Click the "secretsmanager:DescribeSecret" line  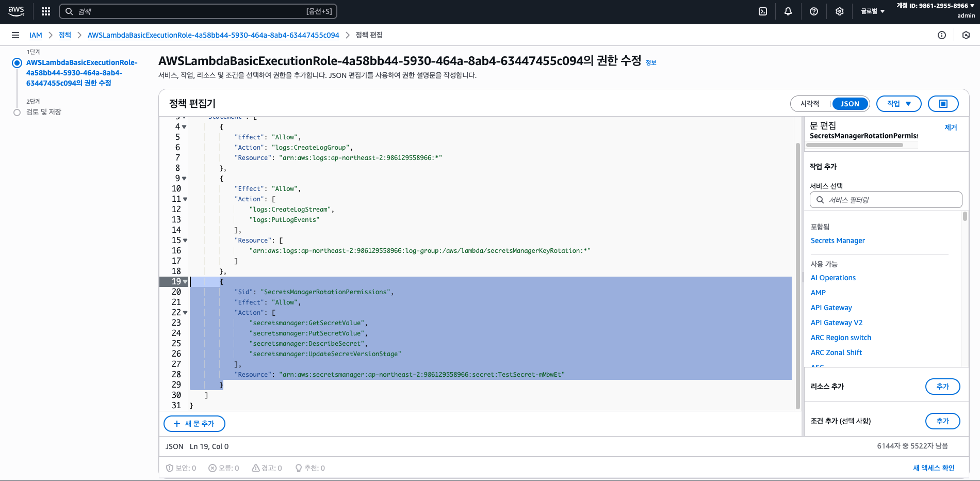[x=308, y=344]
